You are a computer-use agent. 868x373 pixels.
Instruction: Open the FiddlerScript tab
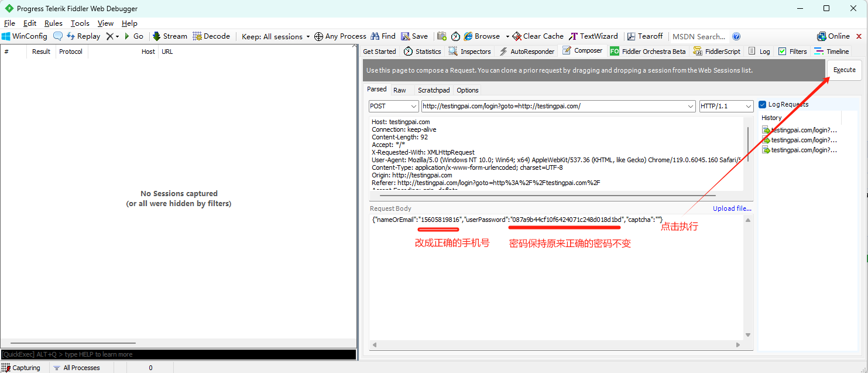pyautogui.click(x=716, y=52)
